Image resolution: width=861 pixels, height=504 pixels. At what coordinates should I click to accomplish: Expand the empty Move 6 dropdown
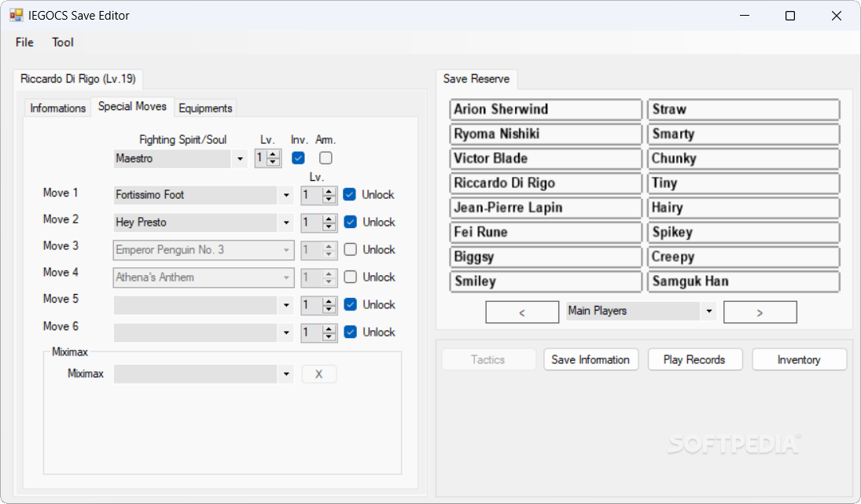286,332
